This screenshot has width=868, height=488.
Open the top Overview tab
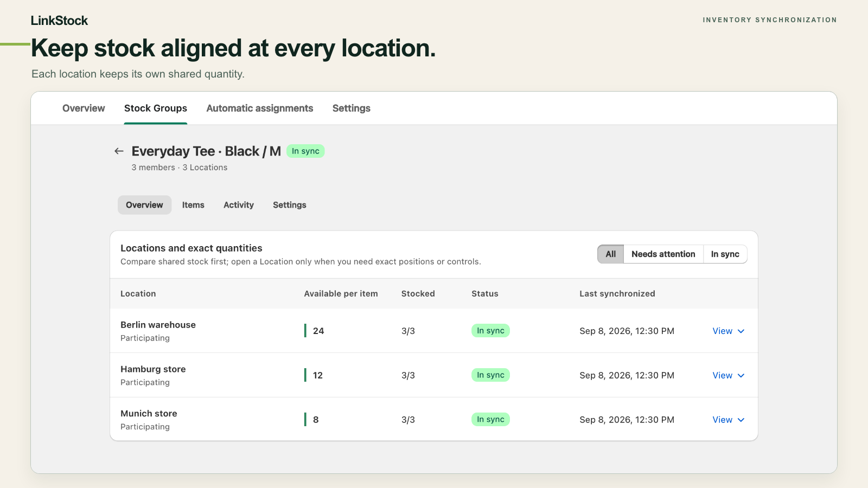84,108
